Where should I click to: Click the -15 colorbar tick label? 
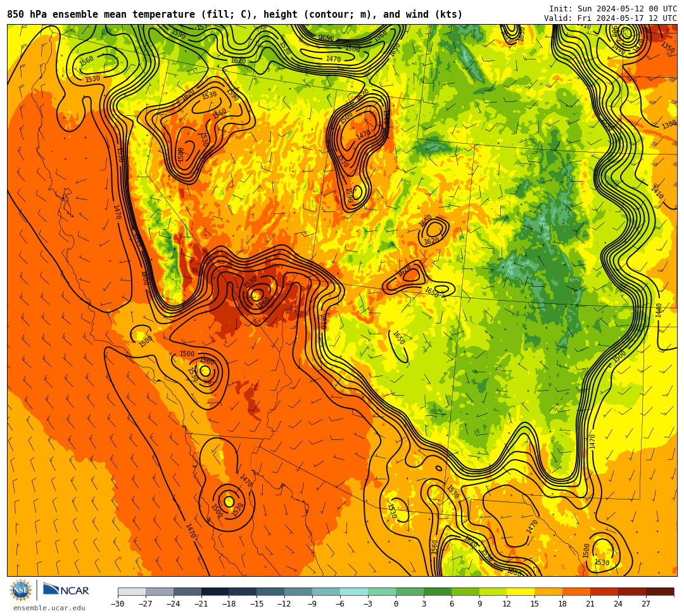(x=257, y=604)
